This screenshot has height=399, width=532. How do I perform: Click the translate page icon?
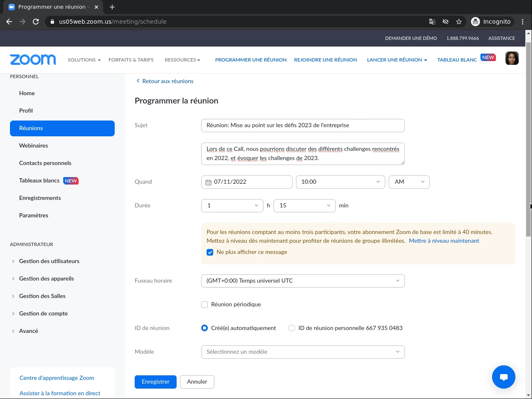click(x=432, y=22)
